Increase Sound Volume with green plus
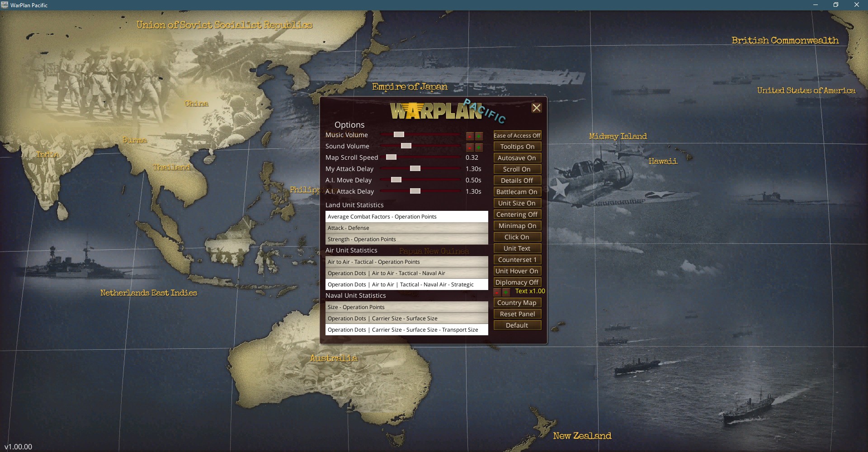868x452 pixels. (x=479, y=147)
